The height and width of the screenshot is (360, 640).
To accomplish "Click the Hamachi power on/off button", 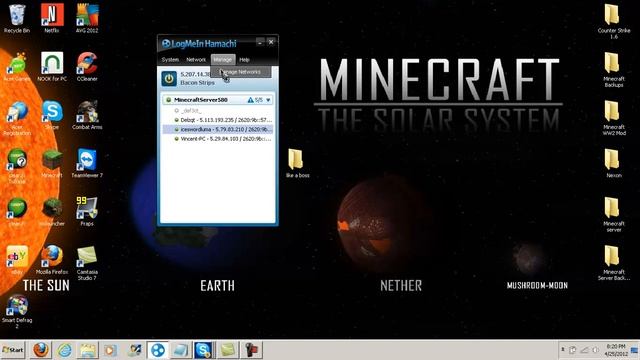I will click(x=169, y=78).
